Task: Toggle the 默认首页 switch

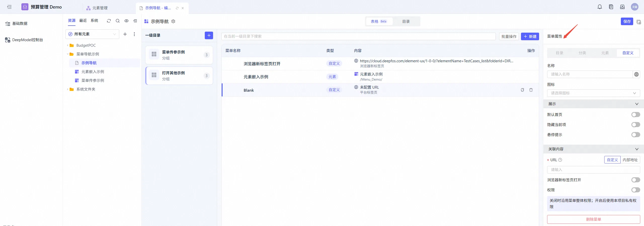Action: (636, 115)
